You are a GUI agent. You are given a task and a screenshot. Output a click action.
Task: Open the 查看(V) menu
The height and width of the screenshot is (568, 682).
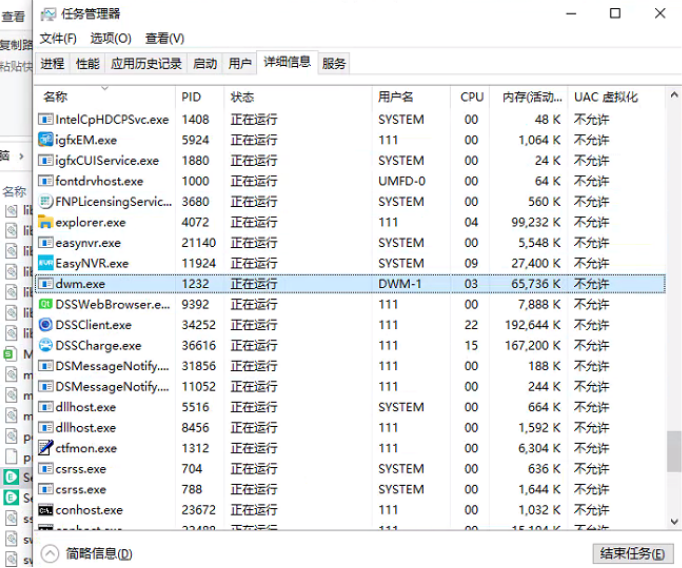pyautogui.click(x=164, y=38)
